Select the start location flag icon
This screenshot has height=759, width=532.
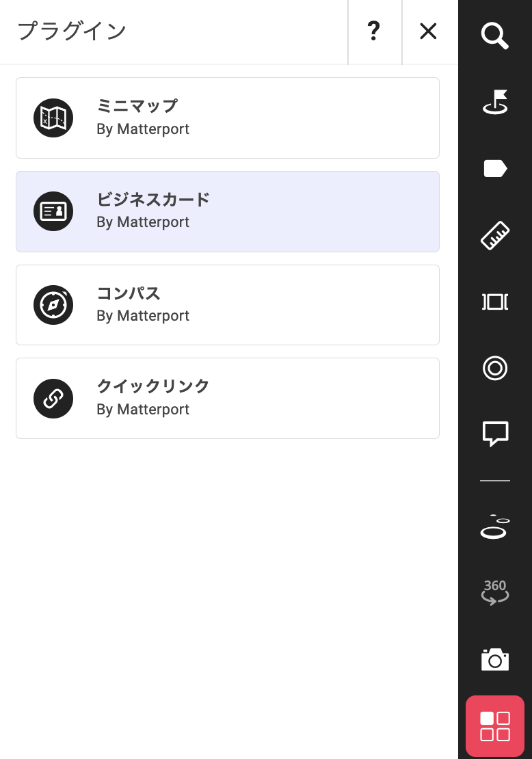pos(494,102)
